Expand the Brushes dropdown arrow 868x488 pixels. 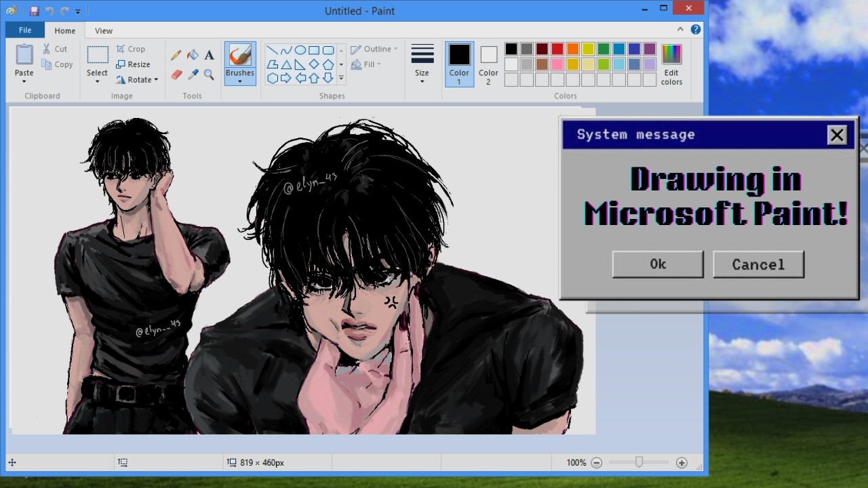pos(240,82)
